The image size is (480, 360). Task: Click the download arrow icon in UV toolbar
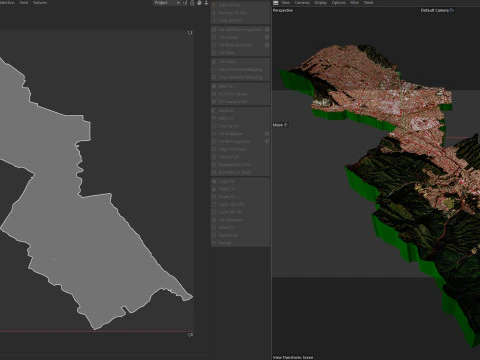point(206,3)
